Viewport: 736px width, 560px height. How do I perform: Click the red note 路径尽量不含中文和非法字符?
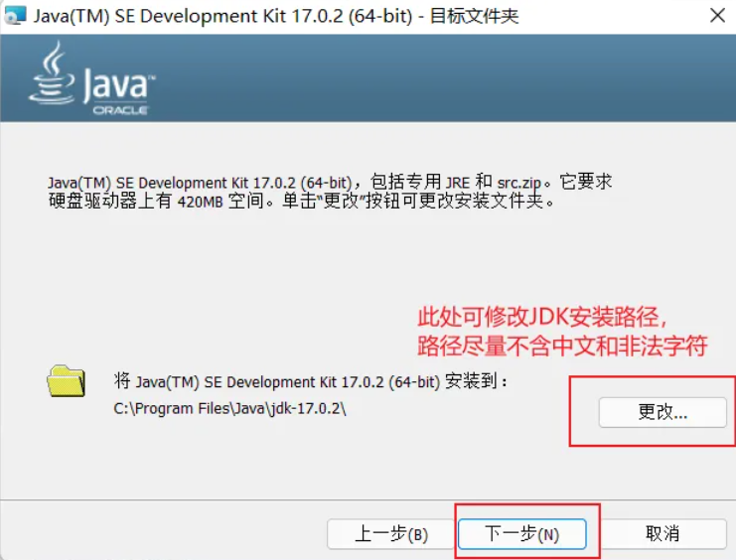(x=562, y=347)
